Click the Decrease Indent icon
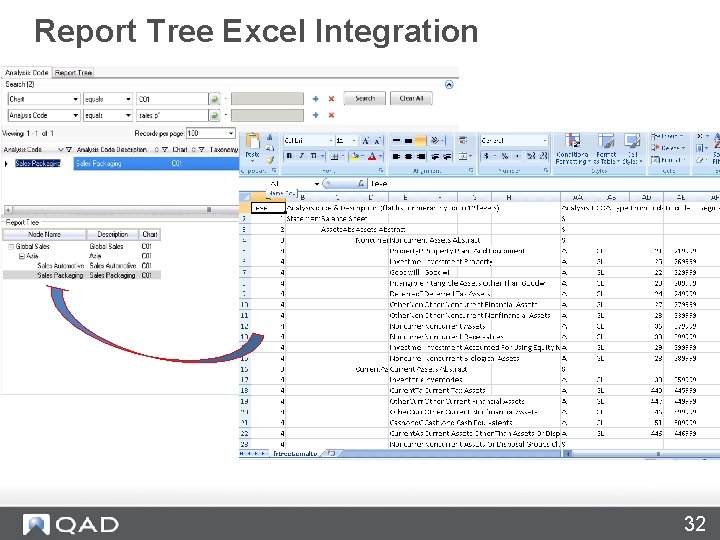 pyautogui.click(x=435, y=157)
